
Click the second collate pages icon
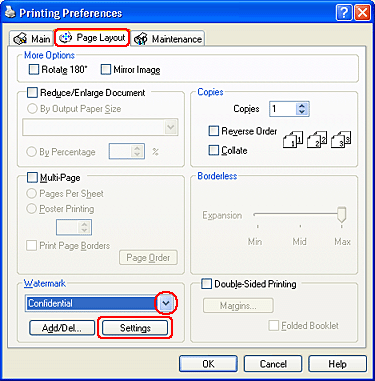[317, 139]
